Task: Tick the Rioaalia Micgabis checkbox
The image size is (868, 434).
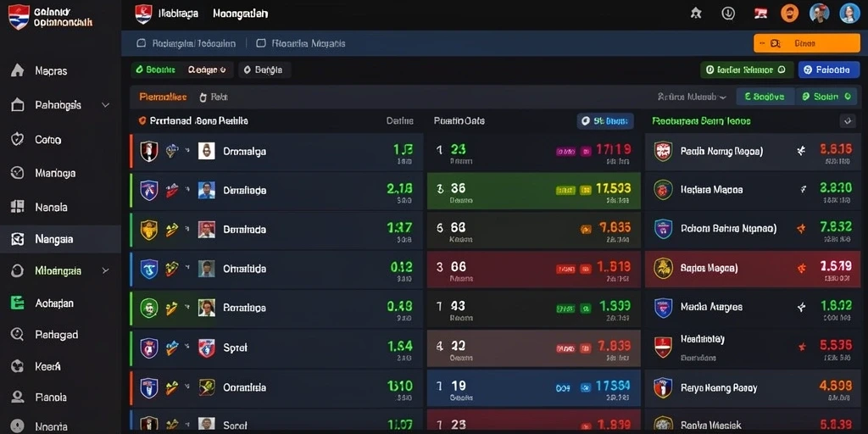Action: click(x=261, y=43)
